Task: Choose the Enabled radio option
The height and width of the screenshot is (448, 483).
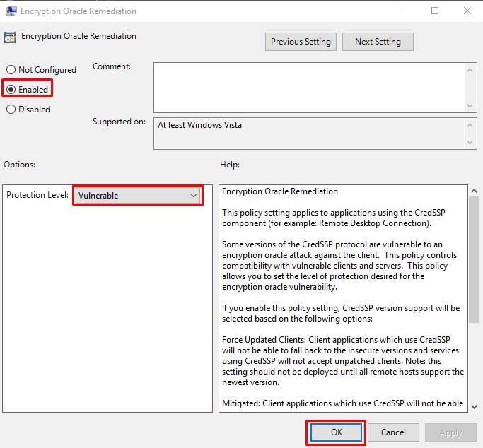Action: click(x=11, y=90)
